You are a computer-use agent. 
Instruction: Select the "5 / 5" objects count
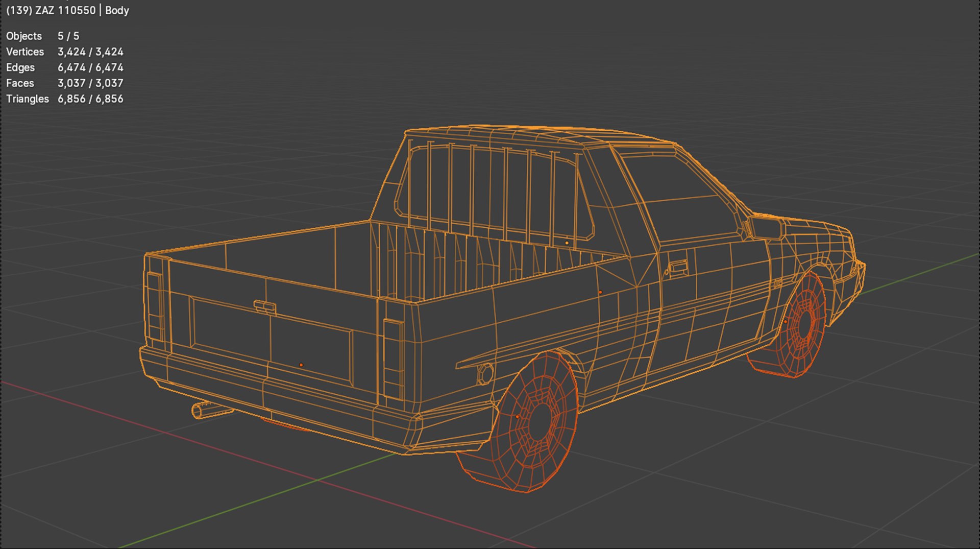[x=68, y=36]
